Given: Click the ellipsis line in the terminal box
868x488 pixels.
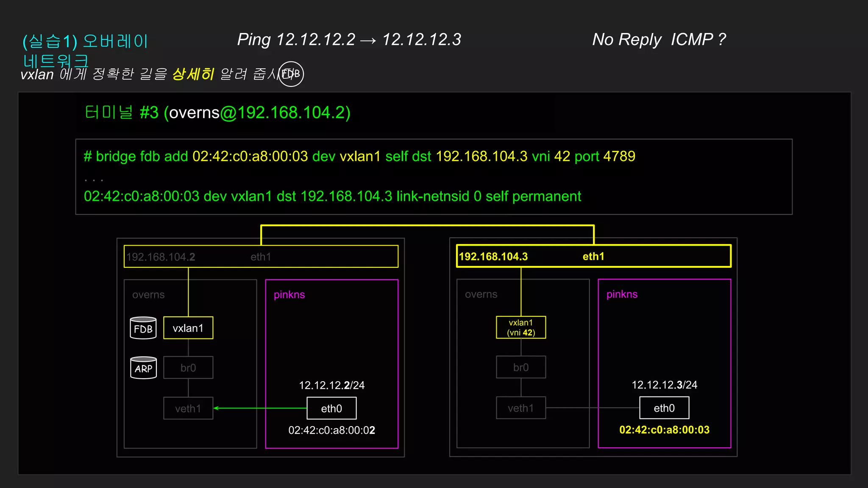Looking at the screenshot, I should click(94, 180).
